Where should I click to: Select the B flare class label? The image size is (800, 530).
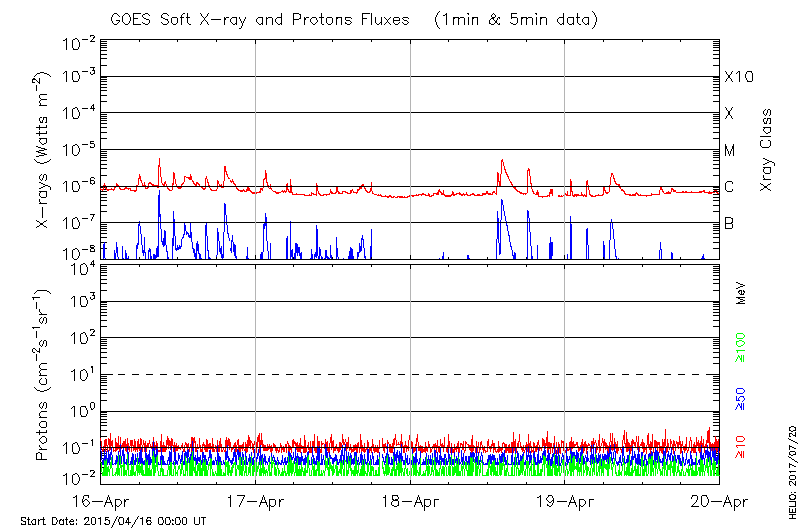pyautogui.click(x=729, y=223)
